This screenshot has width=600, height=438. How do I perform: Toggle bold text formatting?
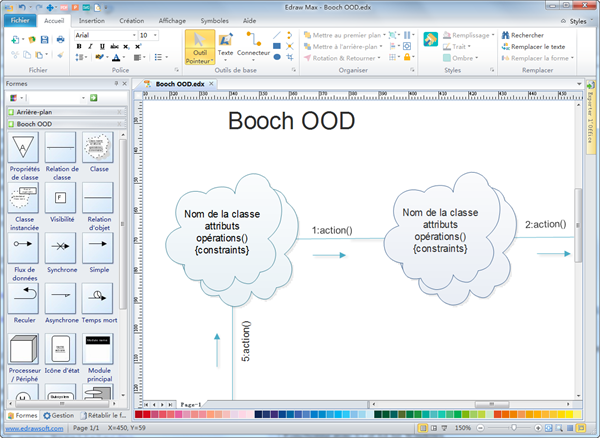point(79,46)
